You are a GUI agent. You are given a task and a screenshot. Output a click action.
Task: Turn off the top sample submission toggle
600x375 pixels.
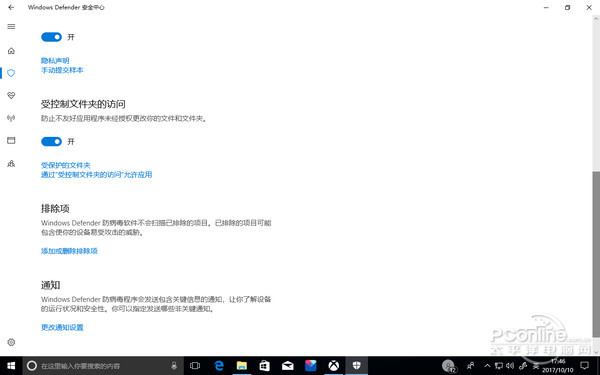tap(51, 37)
